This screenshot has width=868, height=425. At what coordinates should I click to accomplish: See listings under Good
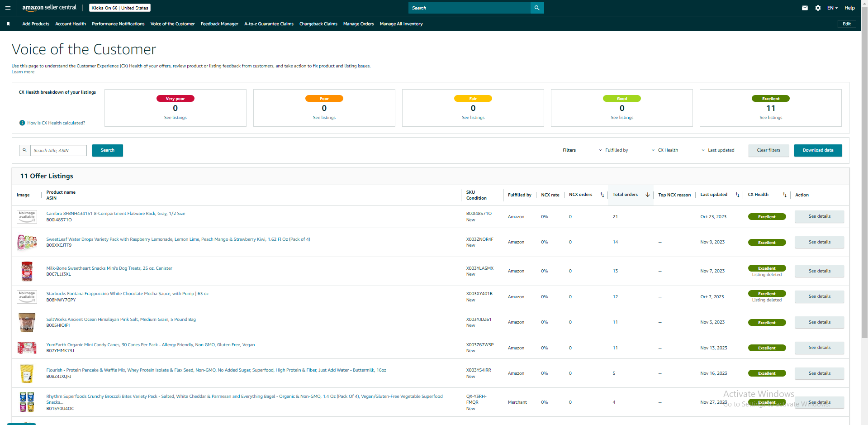coord(622,118)
